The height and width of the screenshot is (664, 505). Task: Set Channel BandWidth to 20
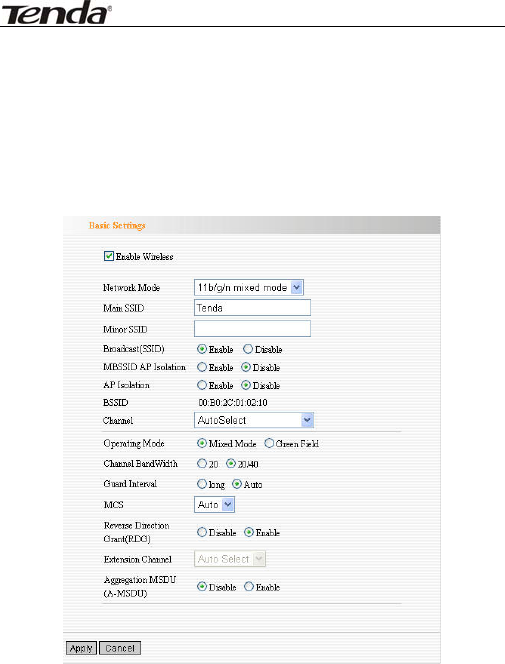202,464
